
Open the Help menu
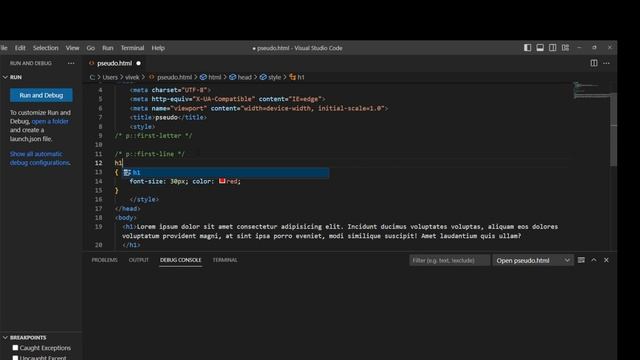[x=158, y=48]
